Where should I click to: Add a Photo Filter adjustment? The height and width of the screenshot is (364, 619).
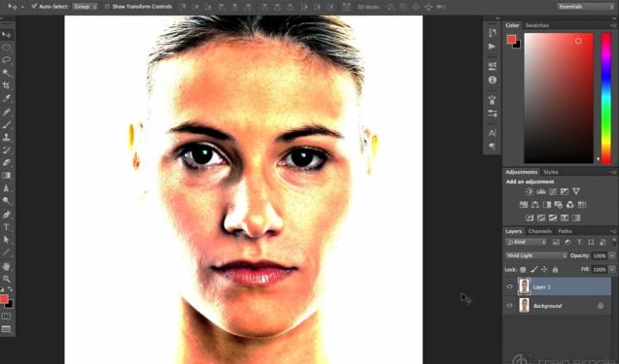[x=558, y=205]
